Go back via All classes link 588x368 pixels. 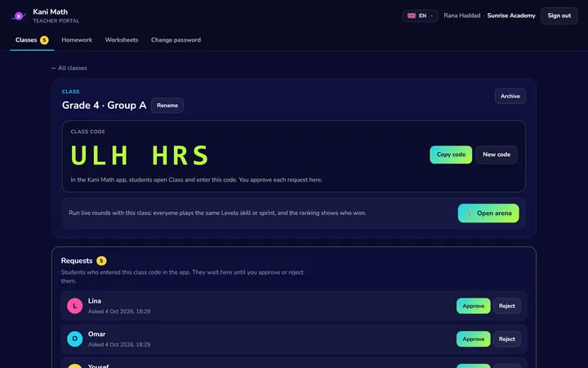[69, 68]
